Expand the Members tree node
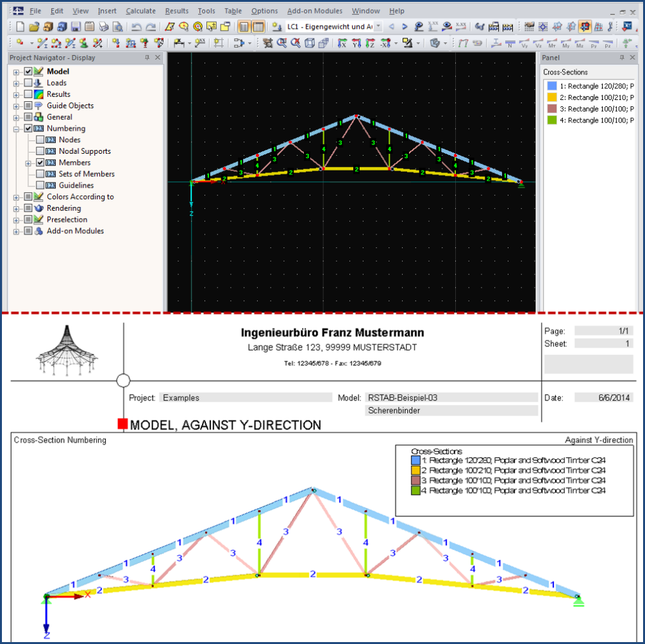Screen dimensions: 645x644 [28, 163]
